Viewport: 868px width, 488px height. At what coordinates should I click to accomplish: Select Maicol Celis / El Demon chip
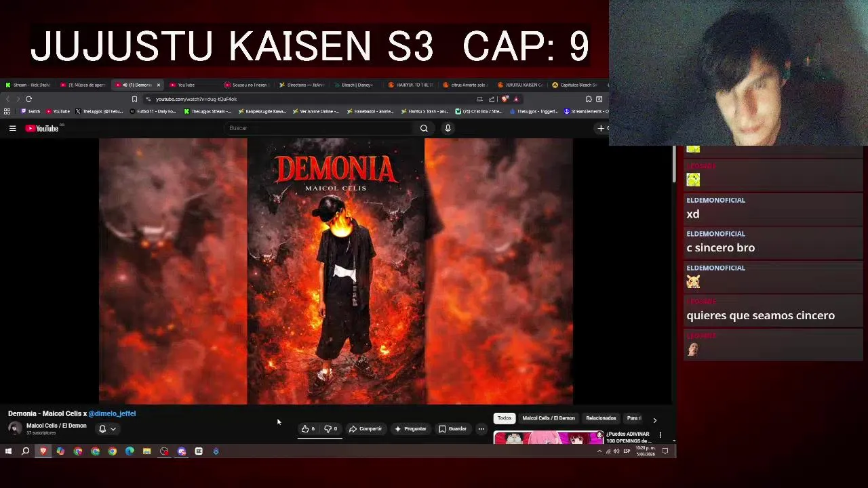(x=549, y=418)
